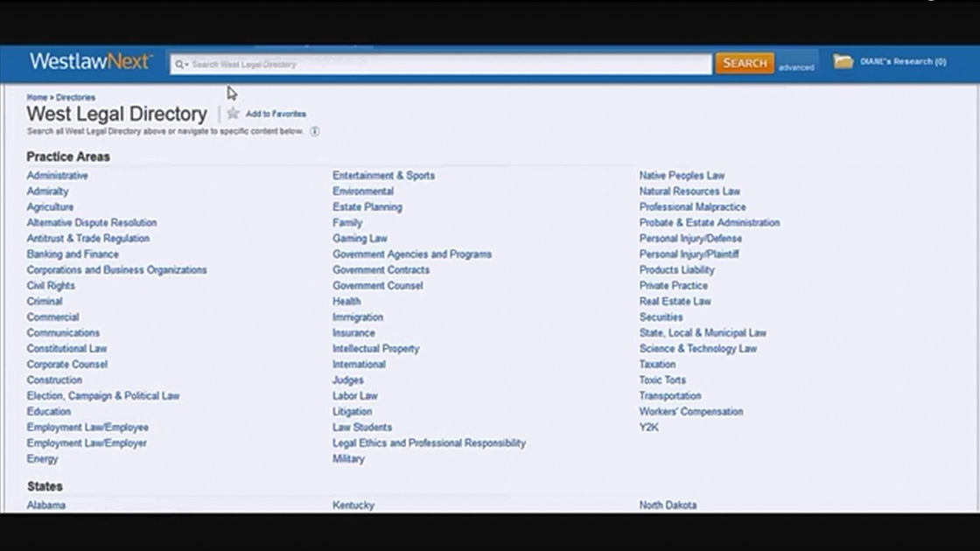This screenshot has height=551, width=980.
Task: Select Workers' Compensation practice area
Action: [x=690, y=412]
